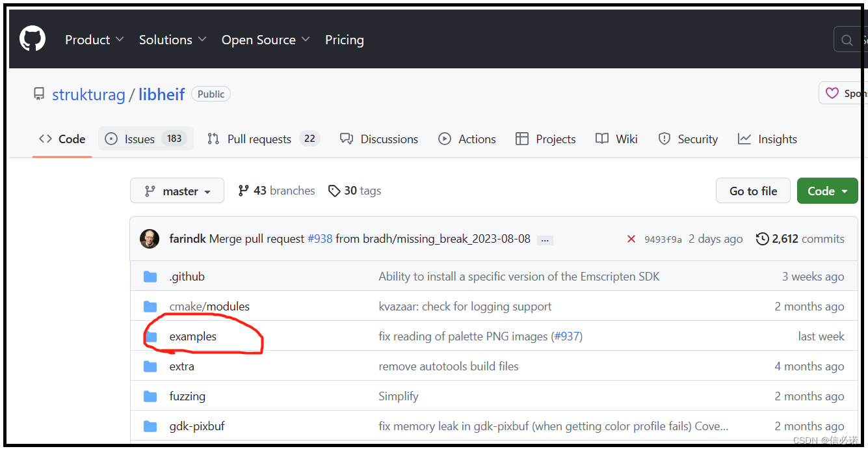Screen dimensions: 868x451
Task: Click farindk's avatar thumbnail
Action: tap(150, 239)
